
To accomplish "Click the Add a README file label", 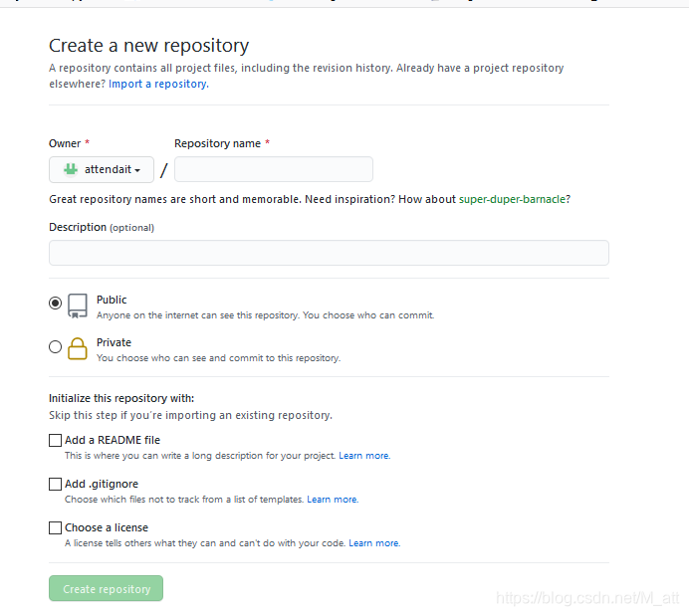I will (x=113, y=440).
